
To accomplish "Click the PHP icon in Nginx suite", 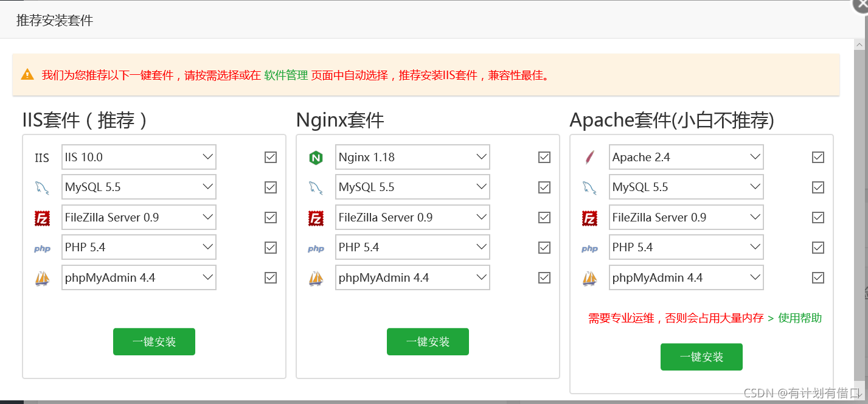I will 316,249.
